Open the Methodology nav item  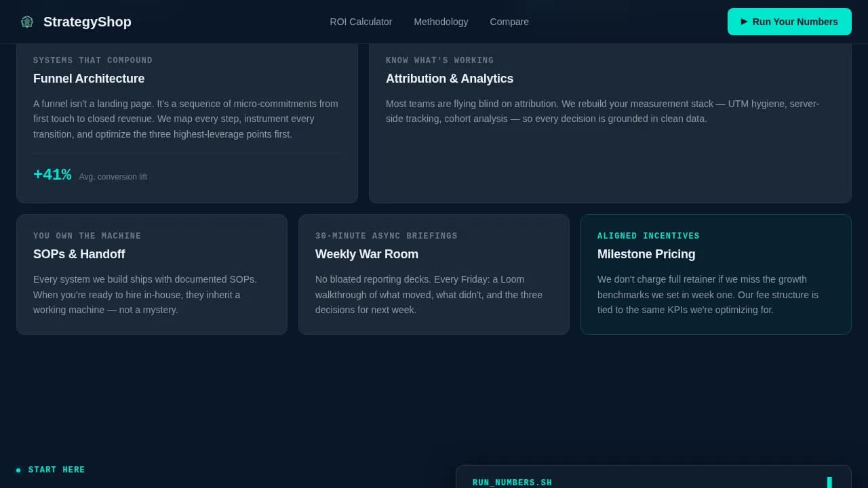tap(441, 22)
